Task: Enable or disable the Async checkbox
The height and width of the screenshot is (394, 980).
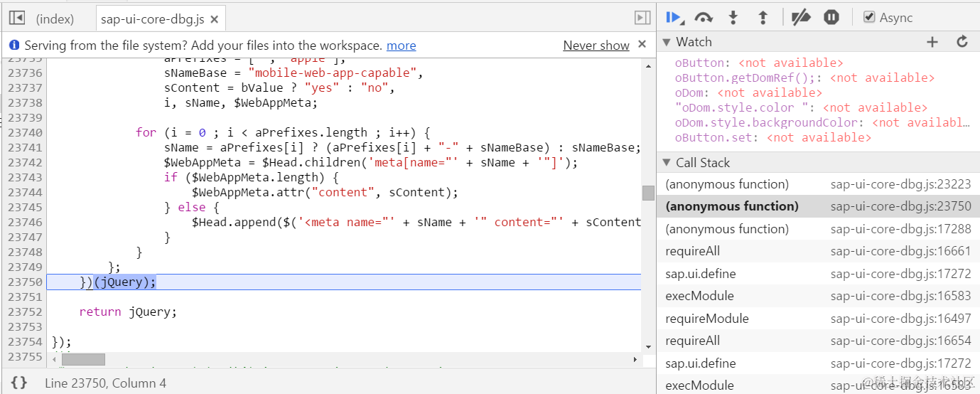Action: click(869, 17)
